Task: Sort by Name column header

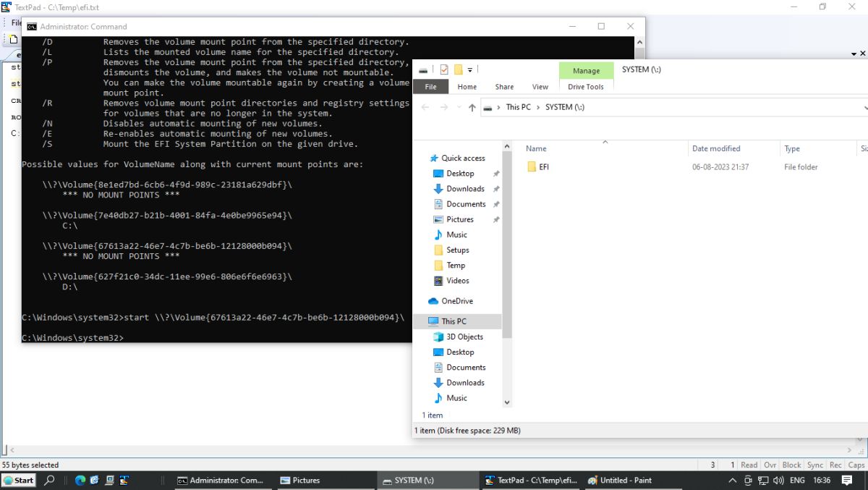Action: point(536,148)
